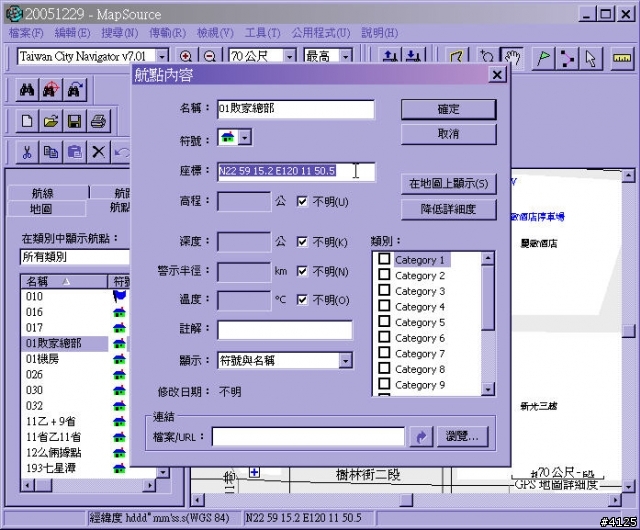Open the 最高 detail level dropdown
Viewport: 640px width, 530px height.
tap(346, 56)
